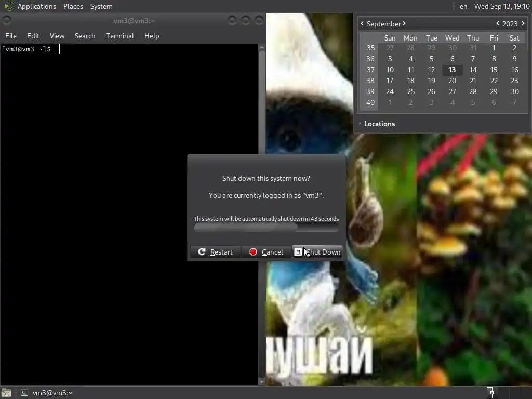
Task: Click the taskbar entry vm3@vm3:~
Action: pos(46,393)
